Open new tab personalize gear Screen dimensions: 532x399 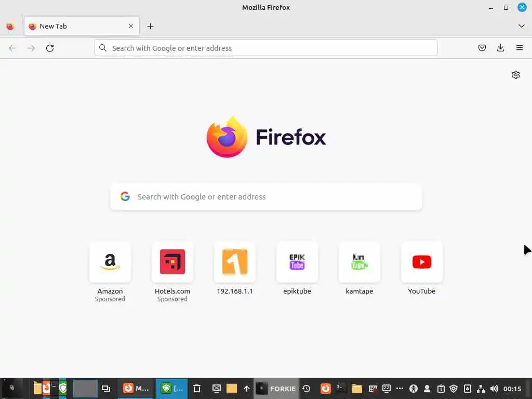516,75
